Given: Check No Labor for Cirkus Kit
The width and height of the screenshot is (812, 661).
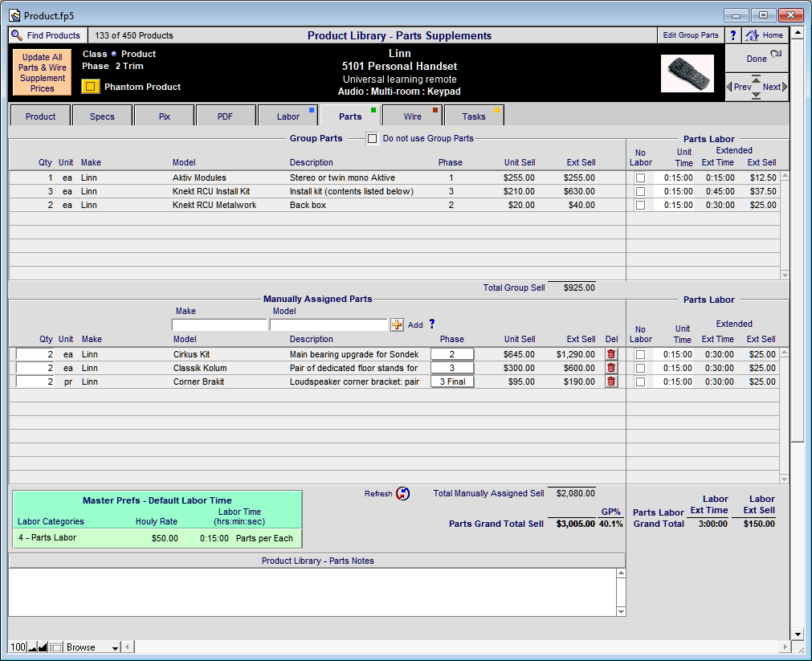Looking at the screenshot, I should [x=641, y=354].
